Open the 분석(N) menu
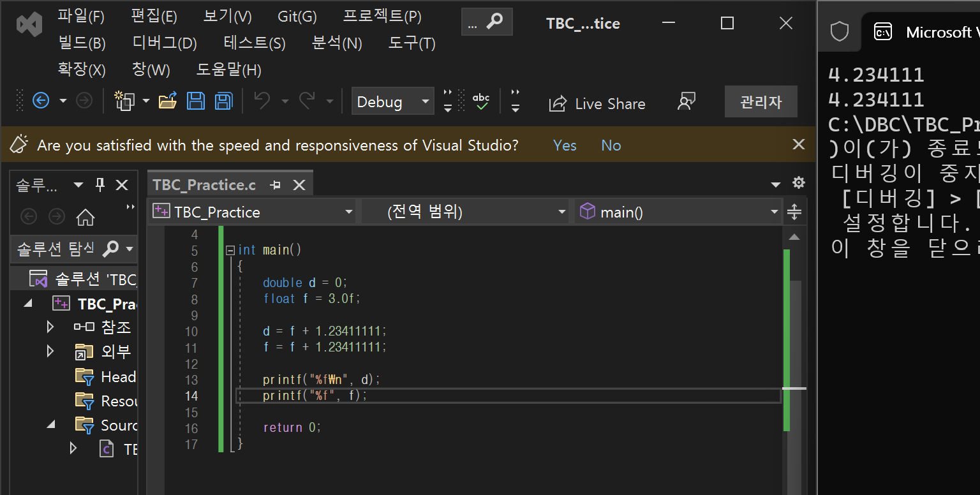The image size is (980, 495). click(337, 43)
